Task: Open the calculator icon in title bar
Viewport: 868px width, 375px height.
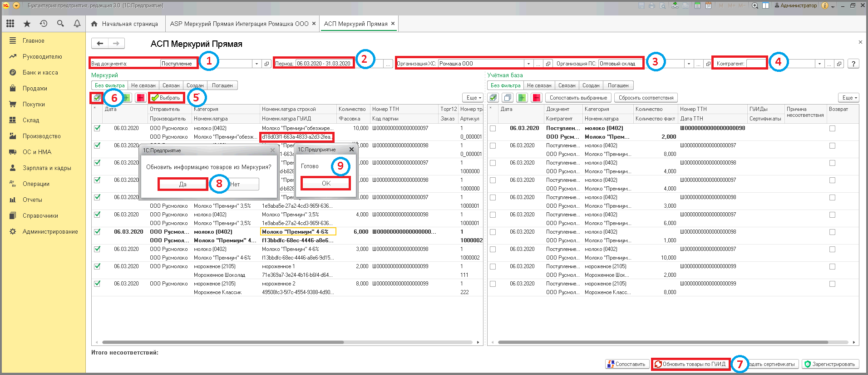Action: [x=697, y=5]
